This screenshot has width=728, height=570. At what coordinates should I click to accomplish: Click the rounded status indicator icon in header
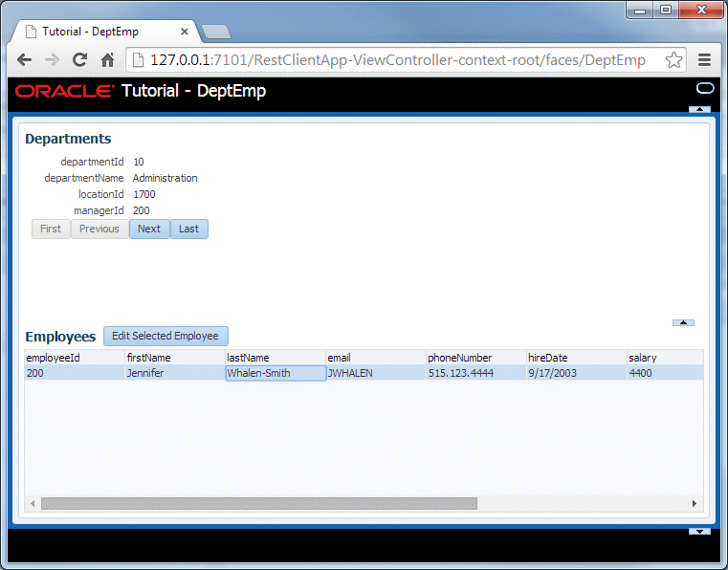tap(705, 88)
